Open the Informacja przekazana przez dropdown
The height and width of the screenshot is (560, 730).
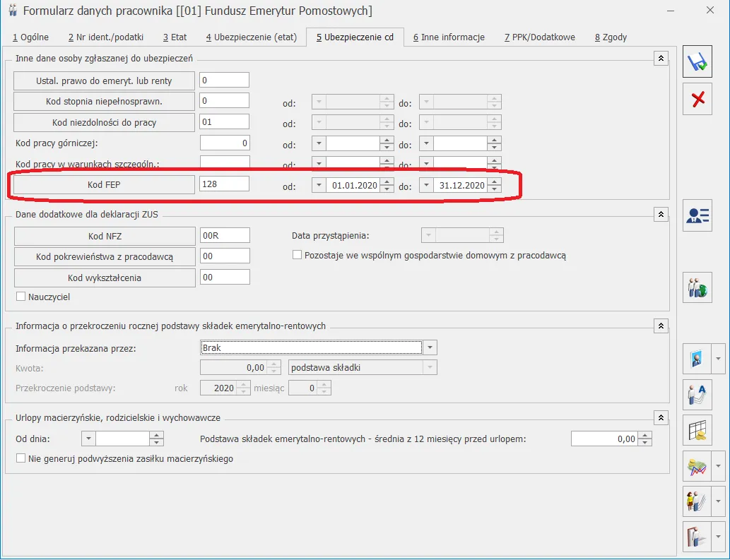point(430,347)
